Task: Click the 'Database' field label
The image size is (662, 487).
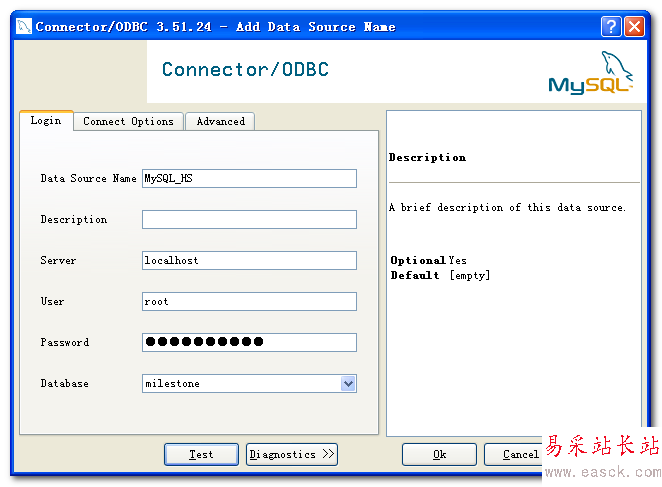Action: 65,384
